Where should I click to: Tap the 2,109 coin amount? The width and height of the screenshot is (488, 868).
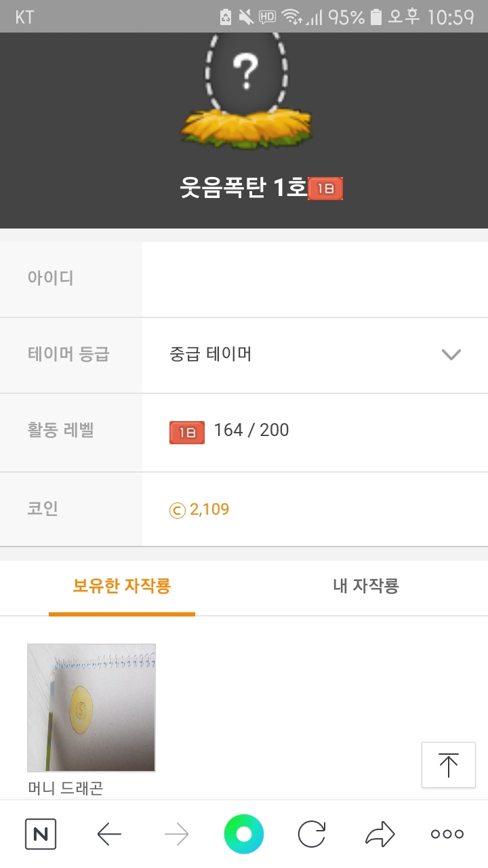coord(209,509)
